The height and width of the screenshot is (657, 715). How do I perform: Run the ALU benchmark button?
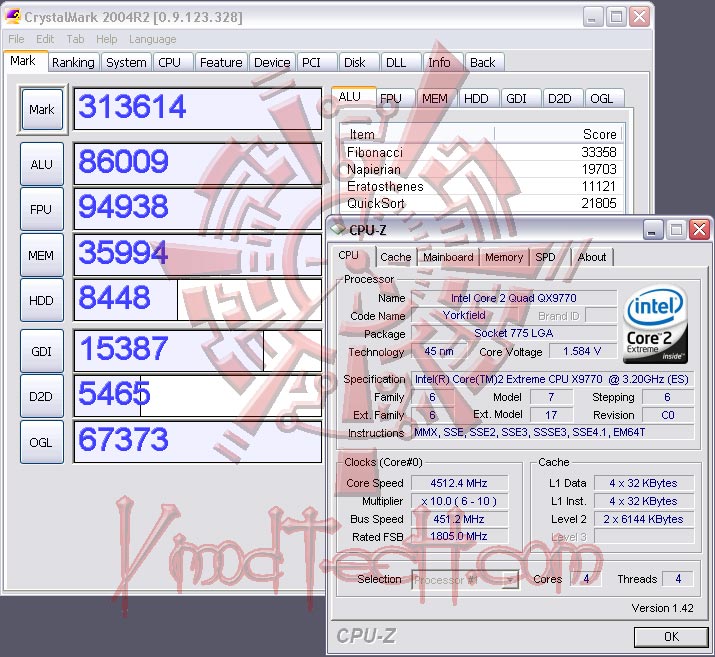pyautogui.click(x=42, y=164)
